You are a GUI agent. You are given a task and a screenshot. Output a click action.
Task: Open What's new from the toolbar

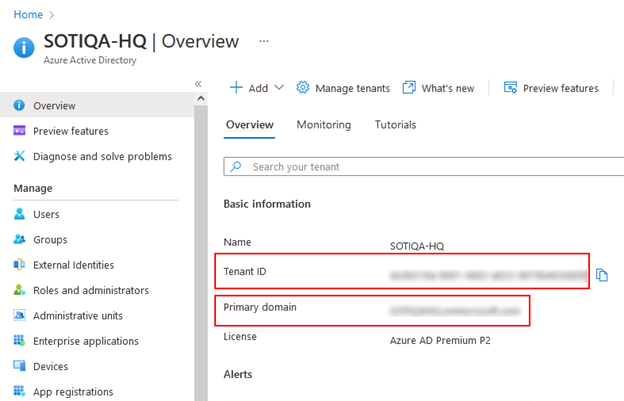pyautogui.click(x=439, y=88)
